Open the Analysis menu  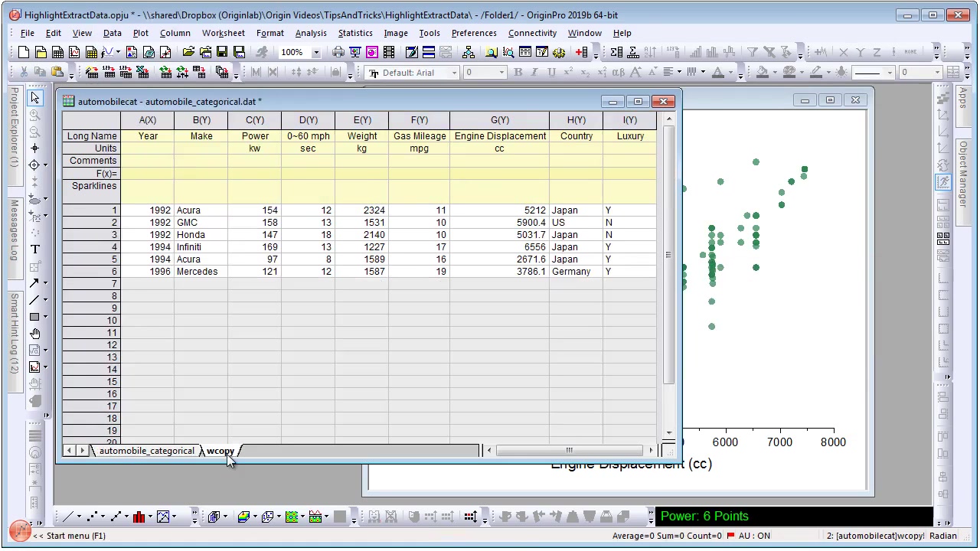pos(311,33)
